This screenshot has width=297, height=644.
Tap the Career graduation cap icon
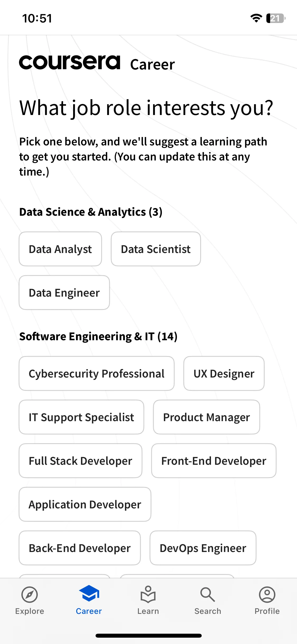tap(89, 593)
